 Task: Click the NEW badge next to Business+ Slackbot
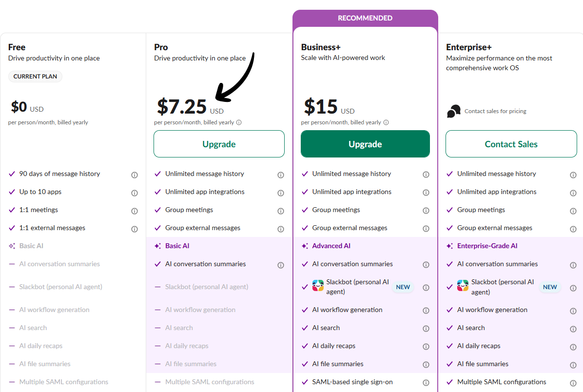coord(403,287)
